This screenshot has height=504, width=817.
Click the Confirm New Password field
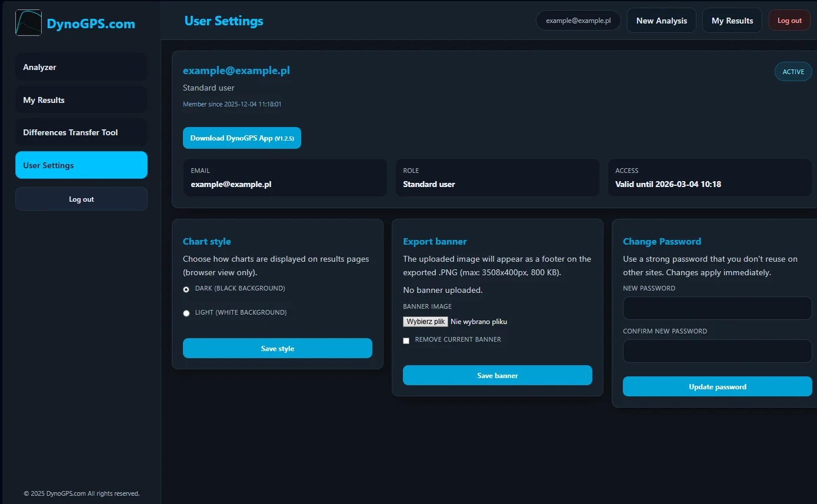717,351
